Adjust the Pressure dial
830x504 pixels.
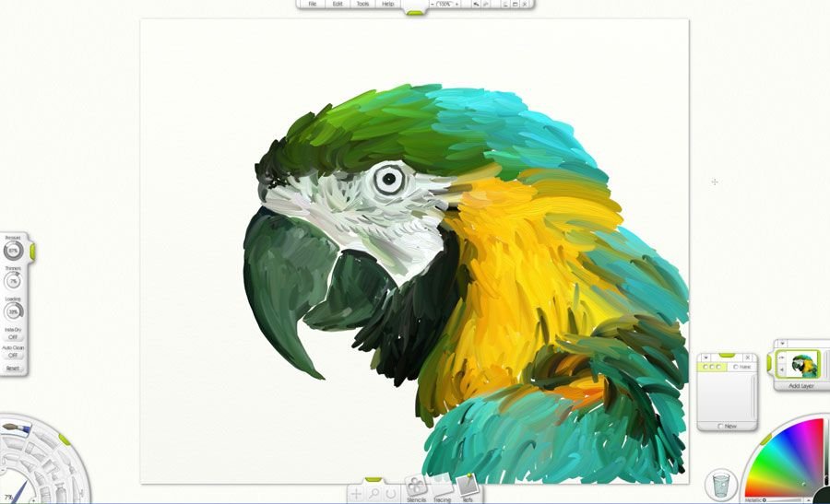(x=13, y=250)
